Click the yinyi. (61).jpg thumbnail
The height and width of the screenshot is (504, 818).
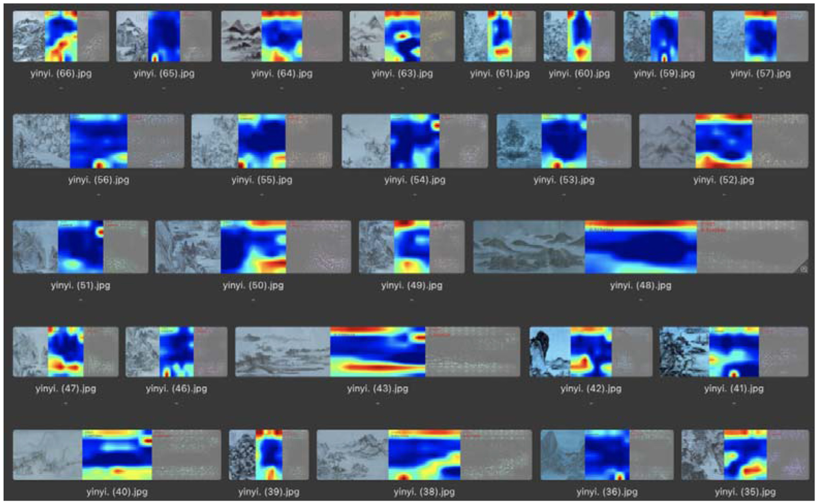pyautogui.click(x=499, y=36)
